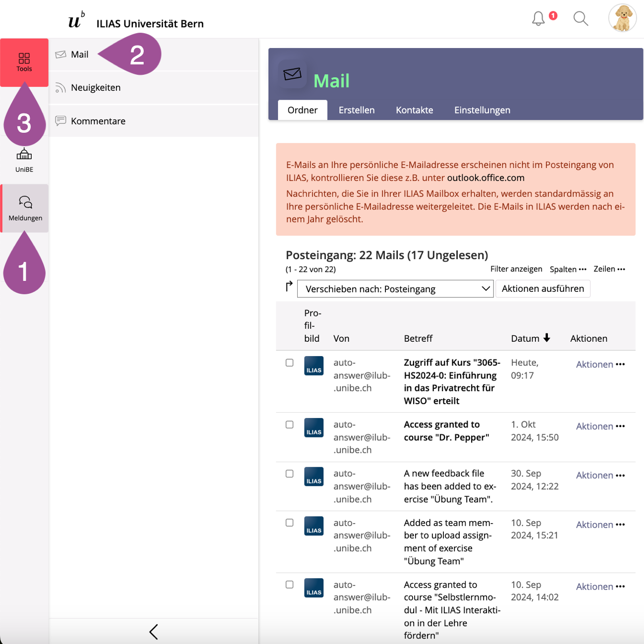Open Aktionen menu for today's 09:17 mail

(x=600, y=364)
